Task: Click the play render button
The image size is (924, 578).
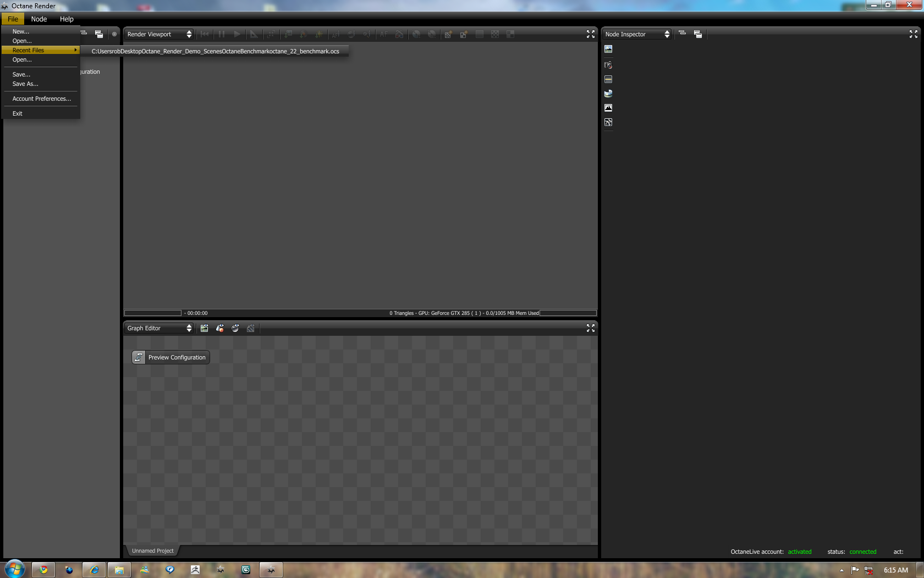Action: (237, 34)
